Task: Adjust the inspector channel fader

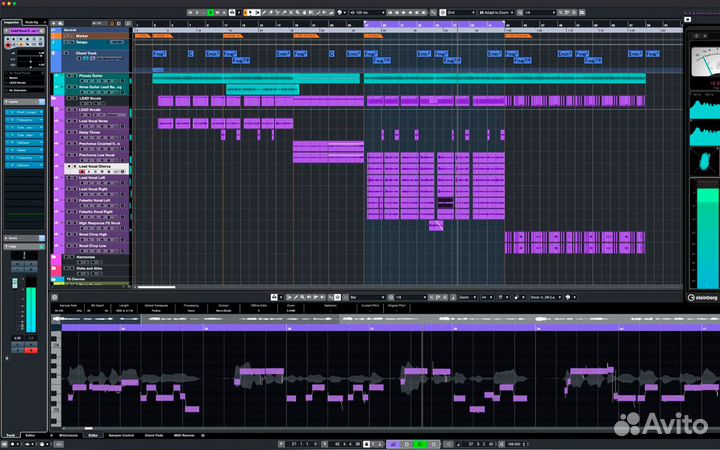Action: pyautogui.click(x=15, y=283)
